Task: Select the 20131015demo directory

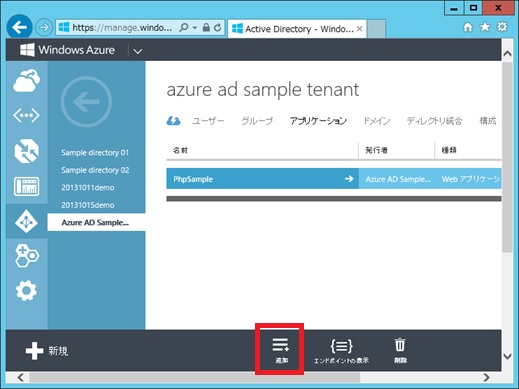Action: [x=88, y=205]
